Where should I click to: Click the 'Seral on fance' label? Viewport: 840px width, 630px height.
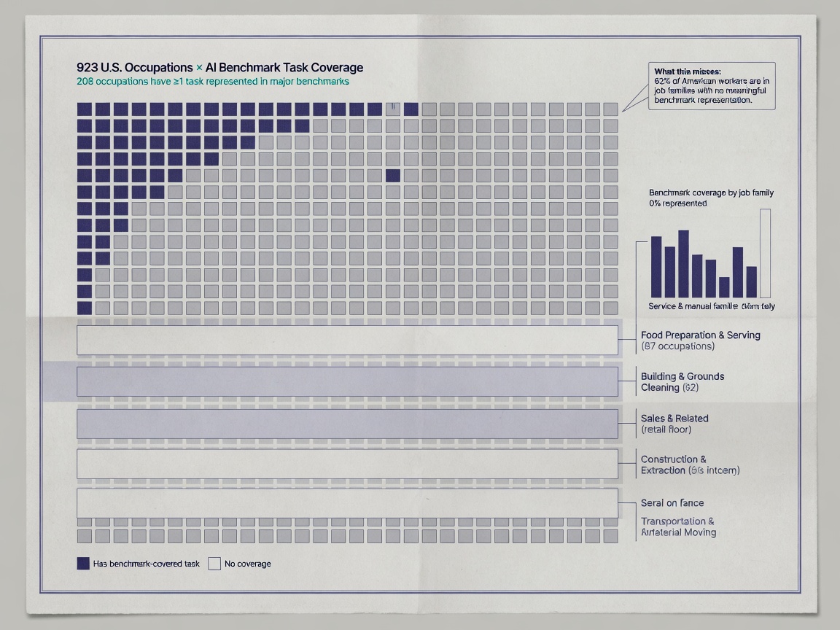click(672, 503)
